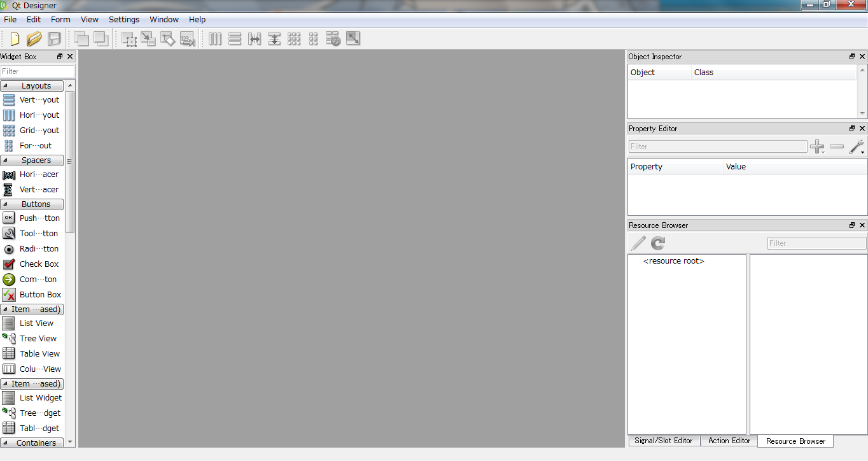Click the Adjust Size toolbar icon
868x461 pixels.
(x=353, y=39)
